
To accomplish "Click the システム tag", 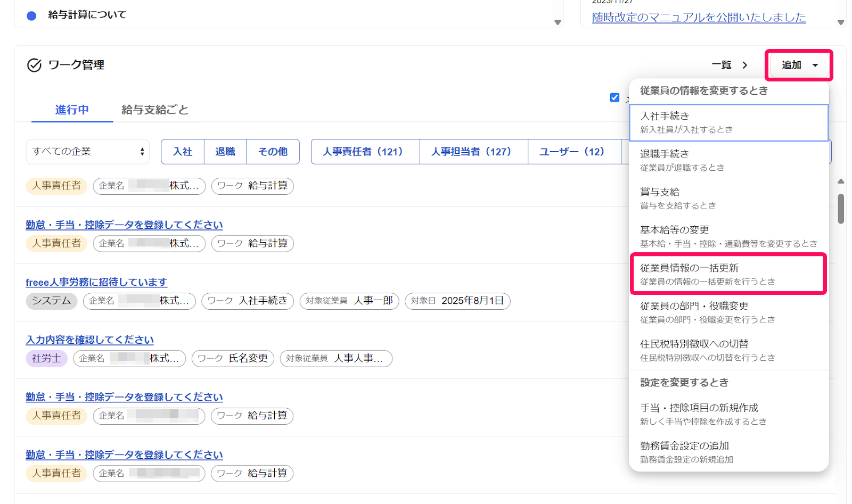I will 52,301.
